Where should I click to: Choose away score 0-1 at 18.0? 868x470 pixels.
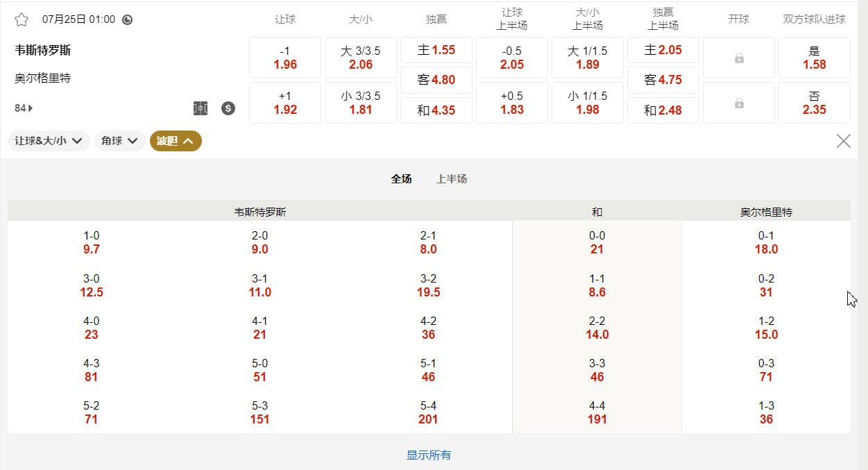766,242
